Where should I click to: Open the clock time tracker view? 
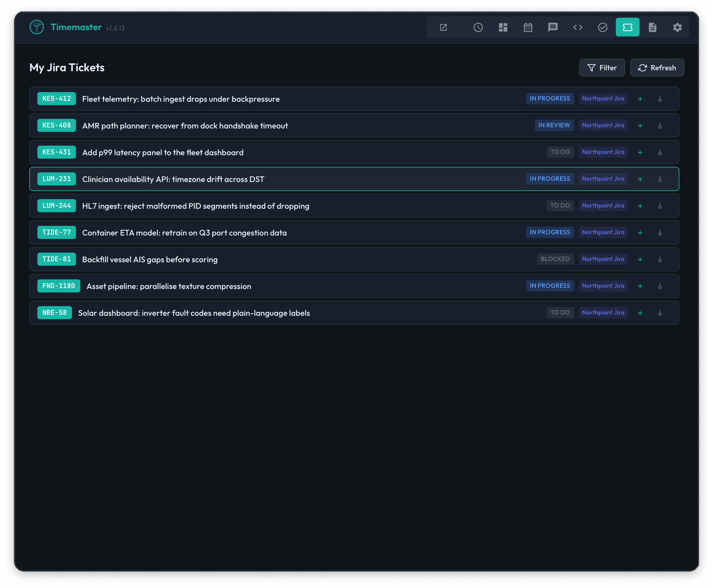tap(478, 27)
